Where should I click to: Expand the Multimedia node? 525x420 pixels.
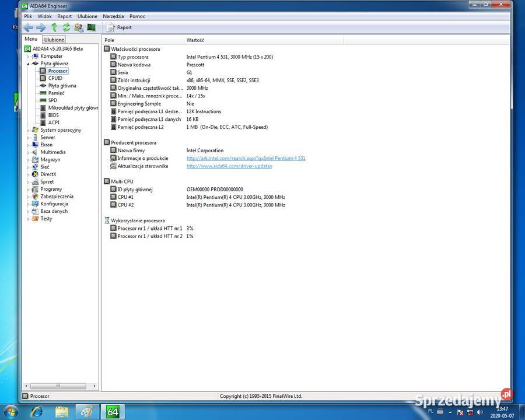coord(28,152)
